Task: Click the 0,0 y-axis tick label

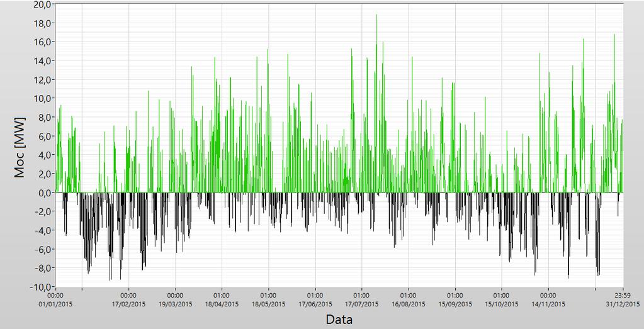Action: point(45,192)
